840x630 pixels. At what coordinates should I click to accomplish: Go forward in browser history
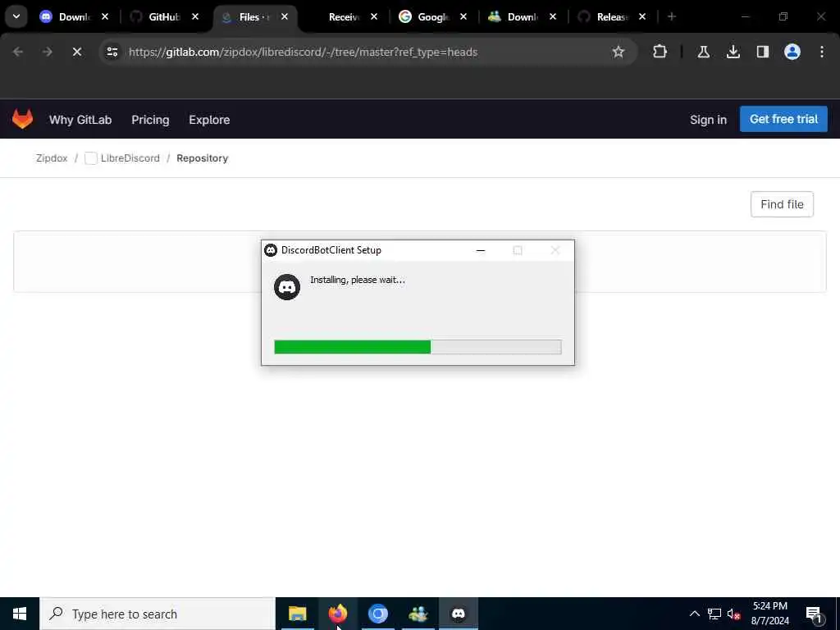point(47,52)
